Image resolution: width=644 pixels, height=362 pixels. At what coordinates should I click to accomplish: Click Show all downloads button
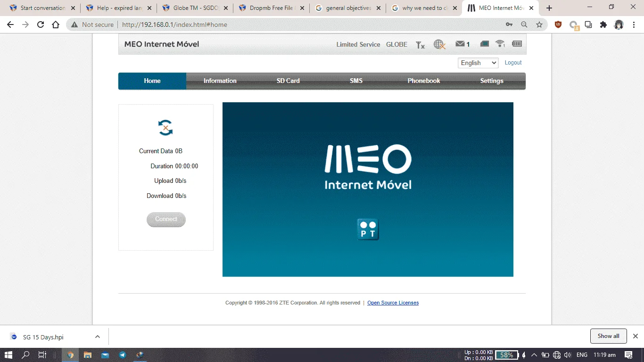[608, 336]
